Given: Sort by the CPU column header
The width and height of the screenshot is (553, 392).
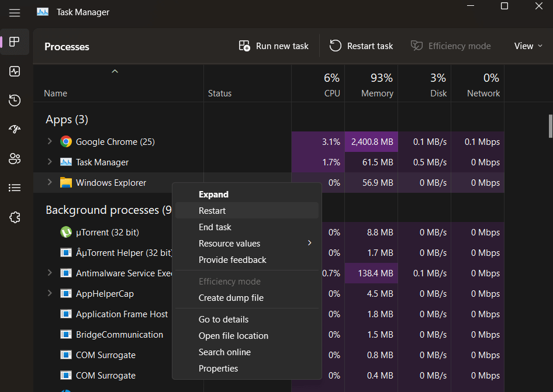Looking at the screenshot, I should (318, 84).
